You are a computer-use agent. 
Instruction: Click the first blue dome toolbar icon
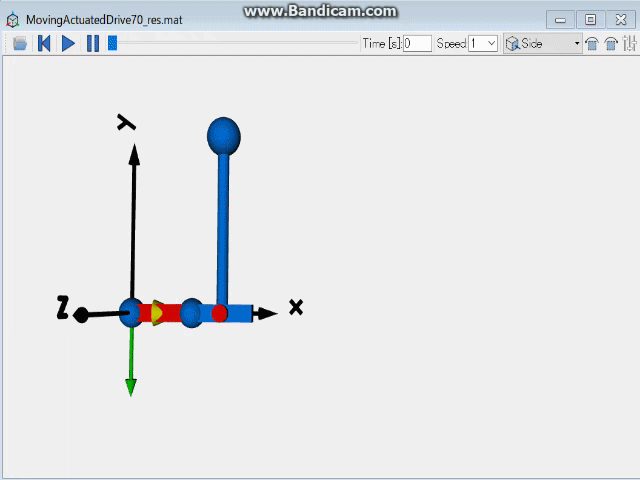tap(592, 43)
